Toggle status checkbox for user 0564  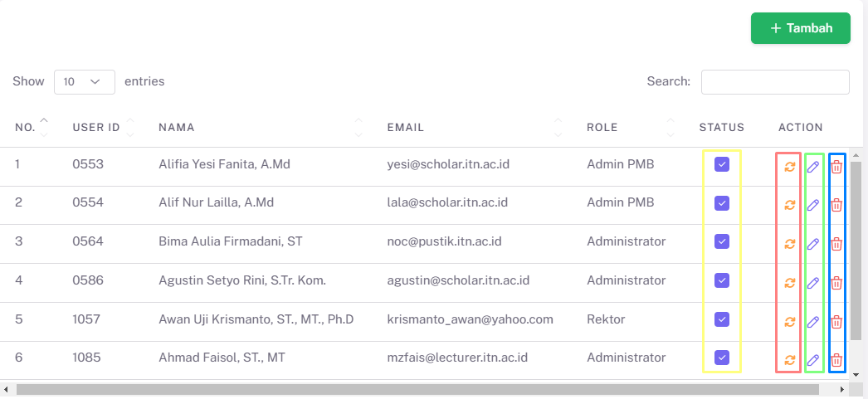point(722,242)
